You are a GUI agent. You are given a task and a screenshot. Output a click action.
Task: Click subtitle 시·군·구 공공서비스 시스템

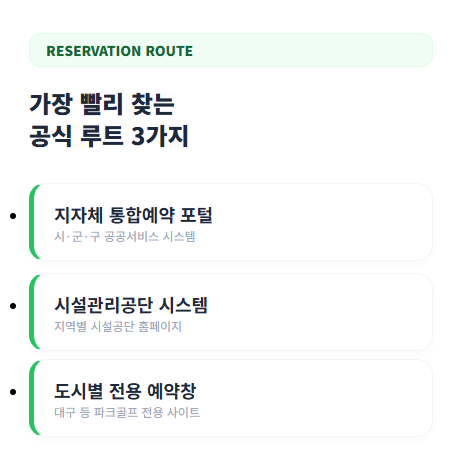(x=125, y=237)
